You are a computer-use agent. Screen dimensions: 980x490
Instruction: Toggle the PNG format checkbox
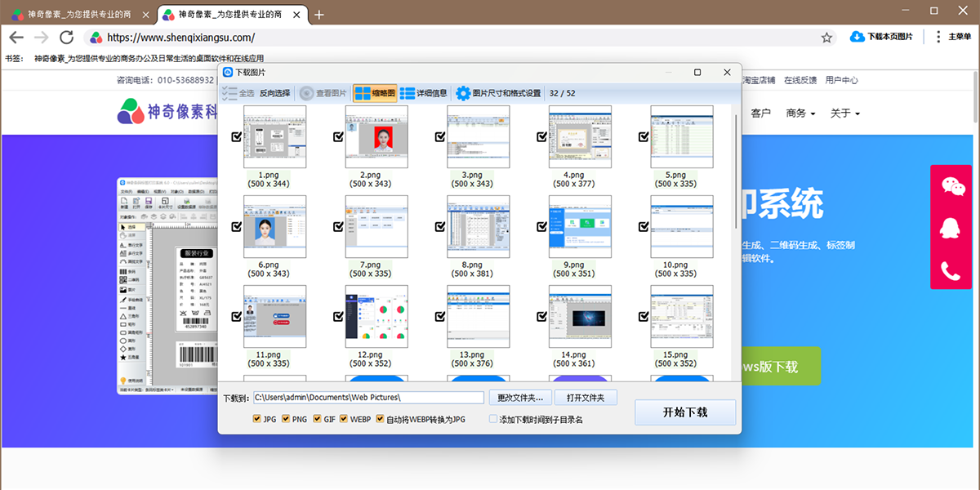pyautogui.click(x=285, y=419)
